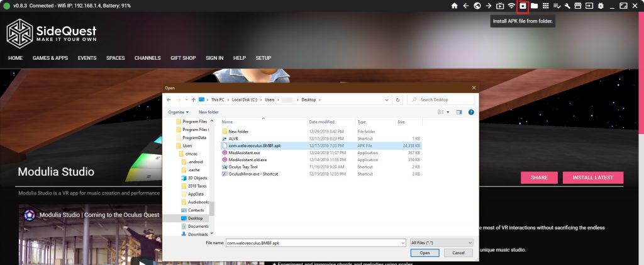Sort by Date modified column header
Screen dimensions: 644x265
(331, 122)
